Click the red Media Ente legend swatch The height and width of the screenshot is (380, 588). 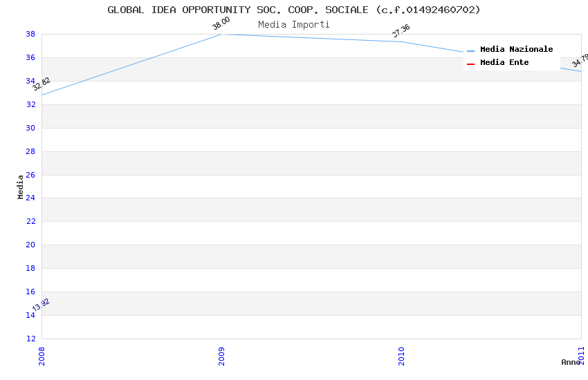click(x=470, y=64)
